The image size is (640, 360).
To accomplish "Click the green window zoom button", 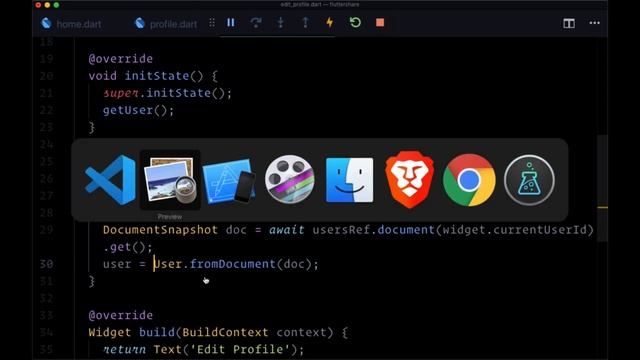I will pos(56,5).
